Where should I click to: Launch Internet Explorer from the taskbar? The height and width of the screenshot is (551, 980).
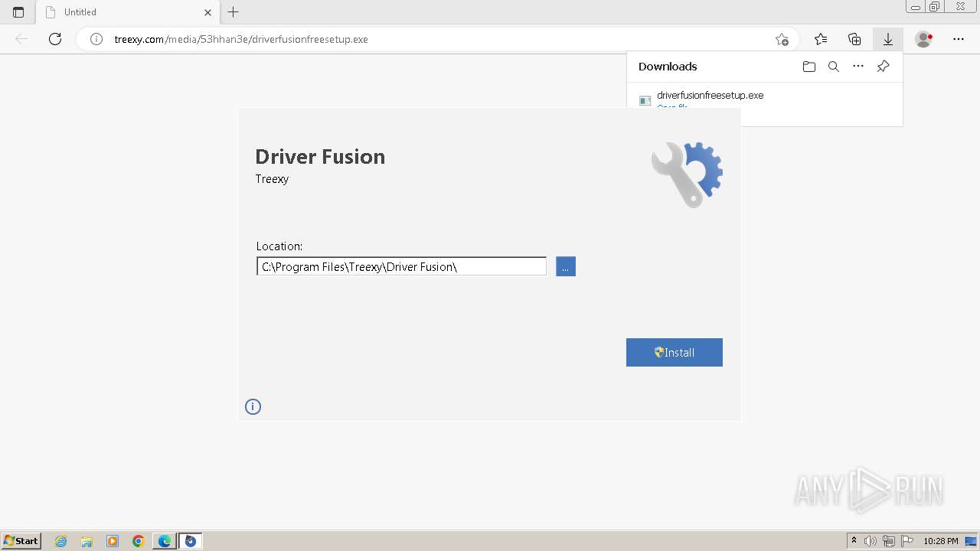61,541
